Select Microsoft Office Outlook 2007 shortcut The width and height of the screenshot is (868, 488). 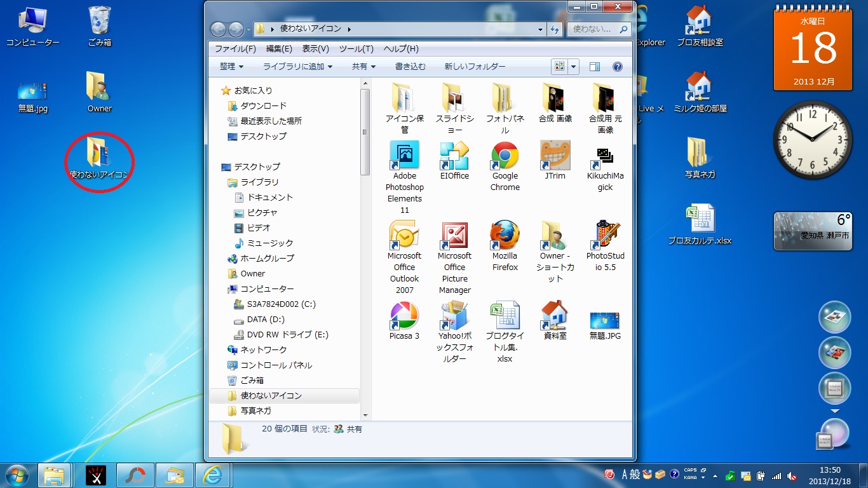404,257
